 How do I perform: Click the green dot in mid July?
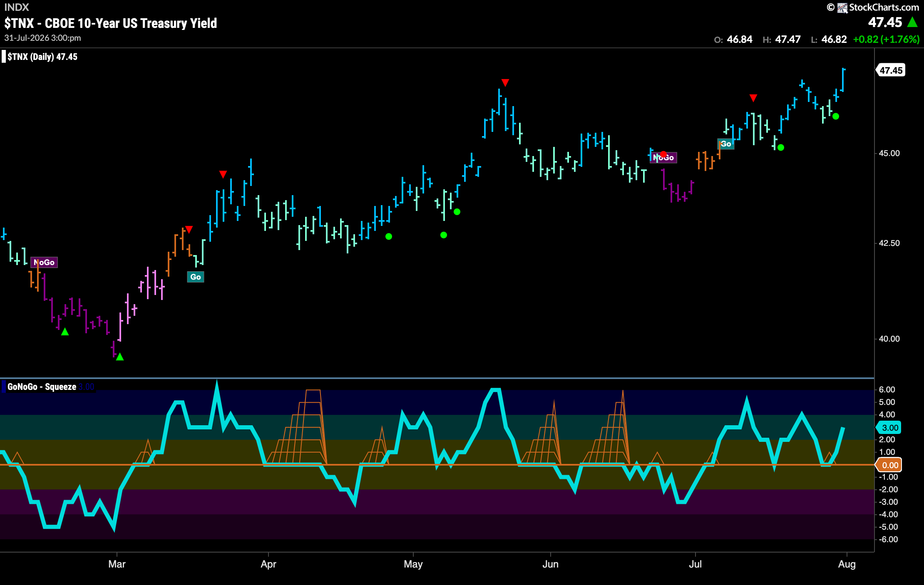(781, 147)
